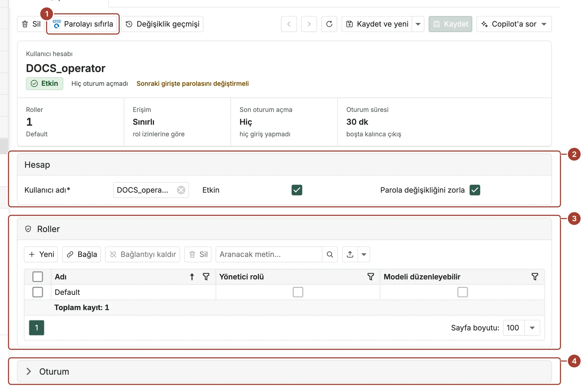Image resolution: width=588 pixels, height=386 pixels.
Task: Click the export icon in Roller
Action: (x=350, y=255)
